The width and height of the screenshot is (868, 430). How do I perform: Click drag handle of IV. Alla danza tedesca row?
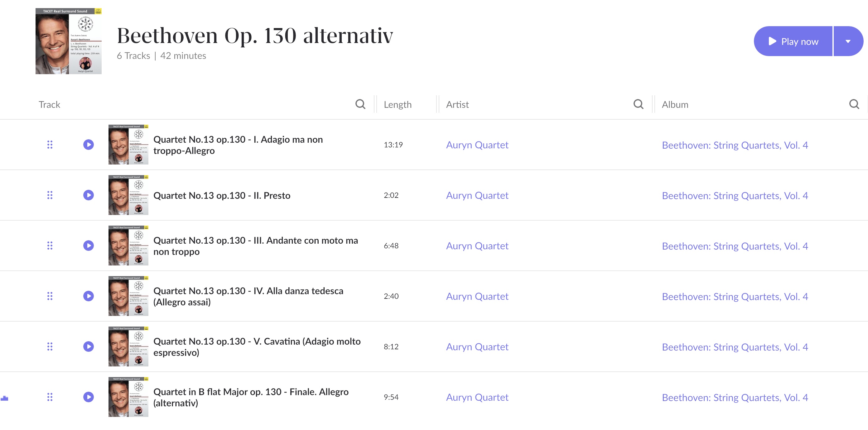tap(50, 296)
